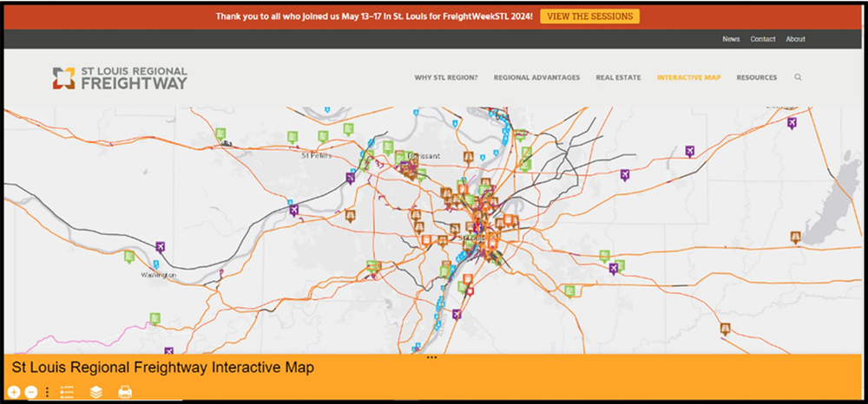Zoom out using the minus button
868x404 pixels.
tap(31, 392)
